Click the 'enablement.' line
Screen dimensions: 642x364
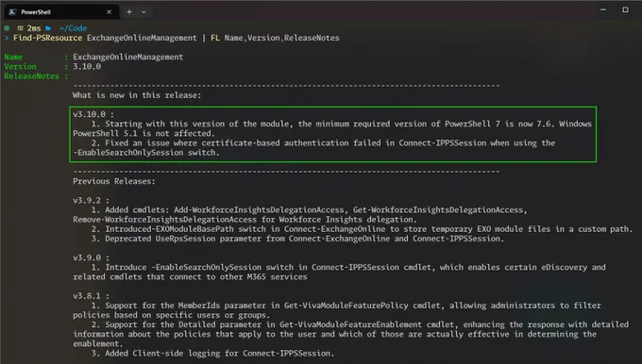coord(98,343)
